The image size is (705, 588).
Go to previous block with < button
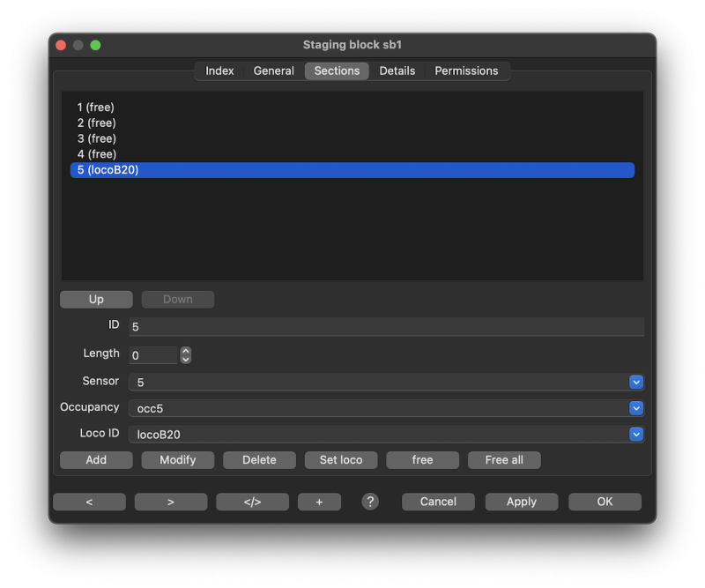(x=89, y=502)
